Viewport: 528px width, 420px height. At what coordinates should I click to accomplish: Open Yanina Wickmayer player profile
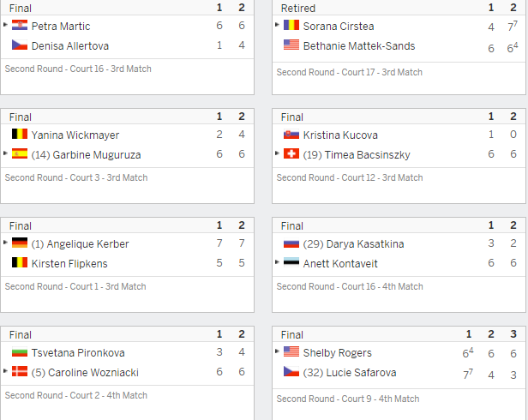click(75, 135)
